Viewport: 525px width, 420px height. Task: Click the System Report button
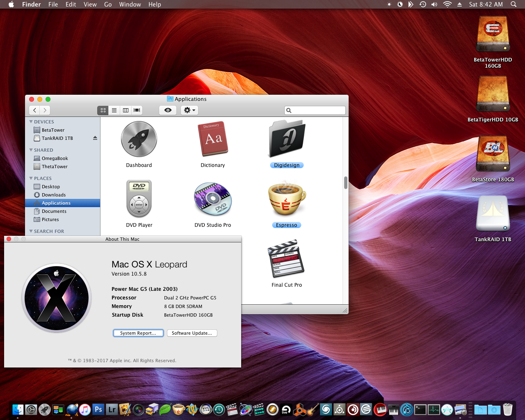tap(138, 333)
